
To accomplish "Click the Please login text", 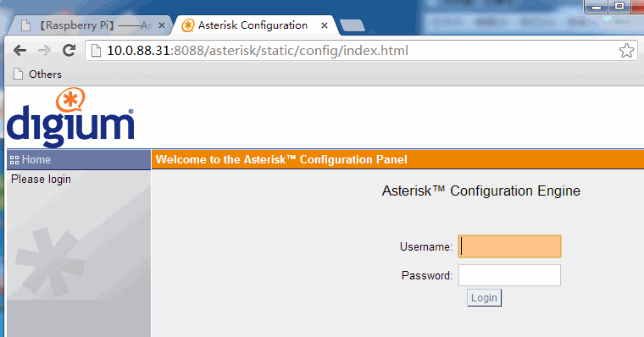I will (41, 180).
